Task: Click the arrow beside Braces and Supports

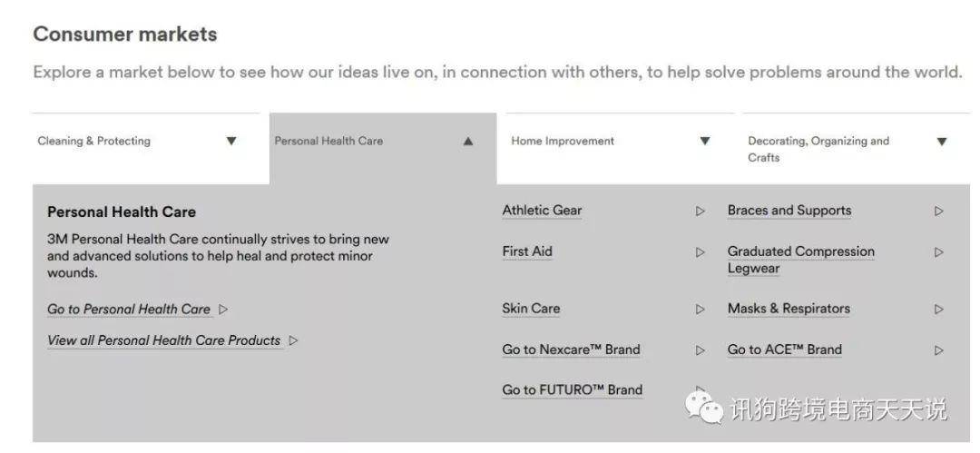Action: [939, 212]
